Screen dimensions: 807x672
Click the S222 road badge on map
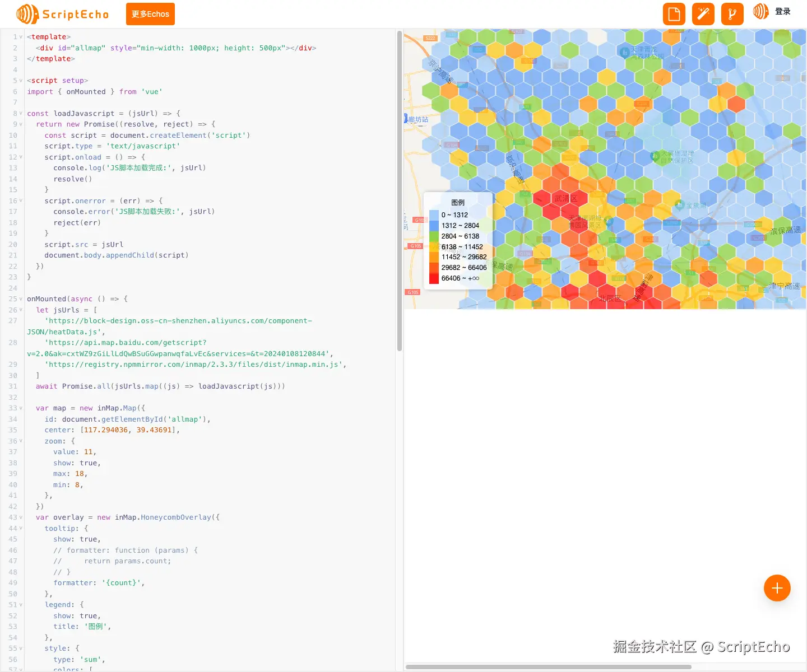pos(430,38)
